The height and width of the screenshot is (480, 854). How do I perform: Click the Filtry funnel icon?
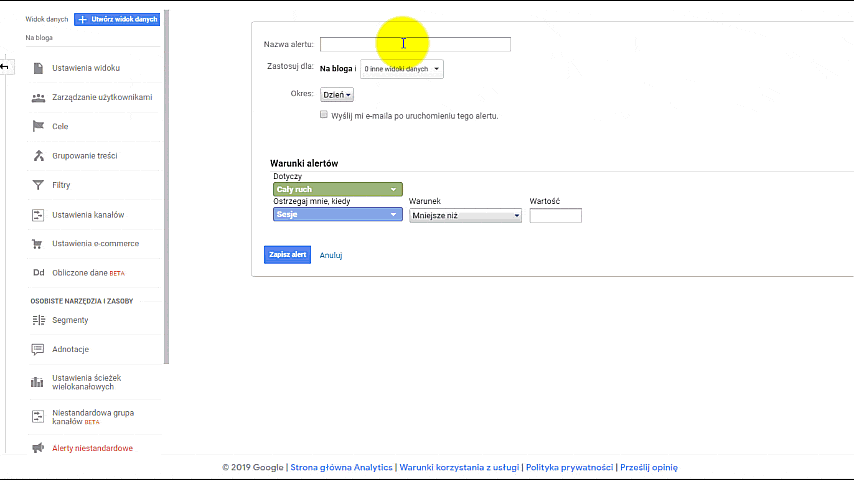pos(38,185)
